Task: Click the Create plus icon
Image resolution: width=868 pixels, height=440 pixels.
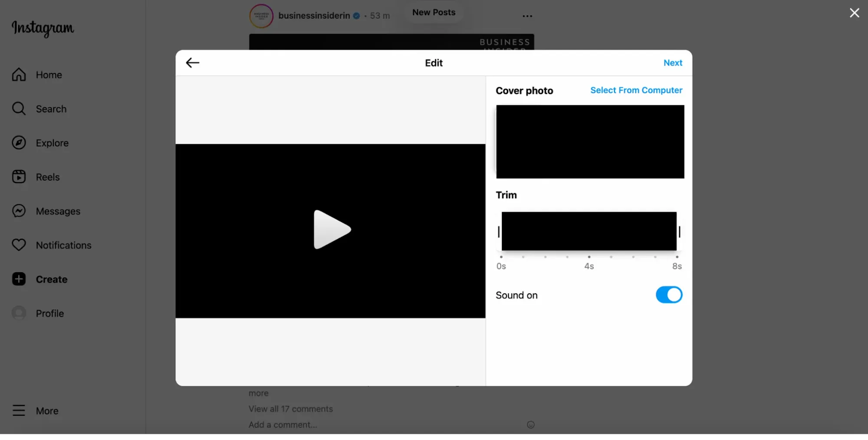Action: click(19, 279)
